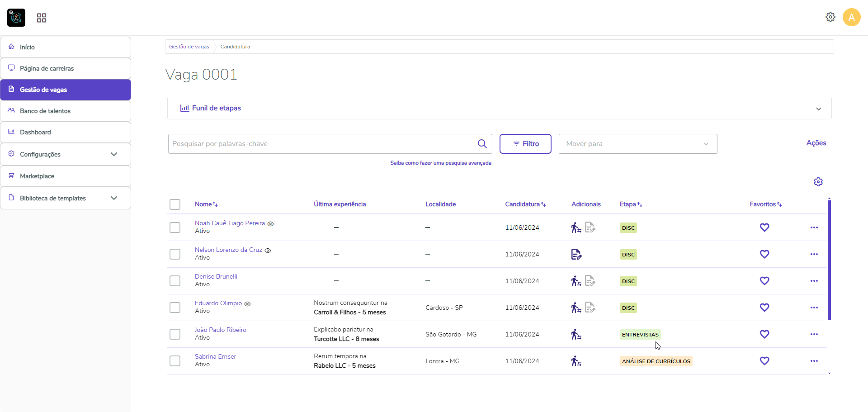
Task: Check the box for Denise Brunelli
Action: (175, 281)
